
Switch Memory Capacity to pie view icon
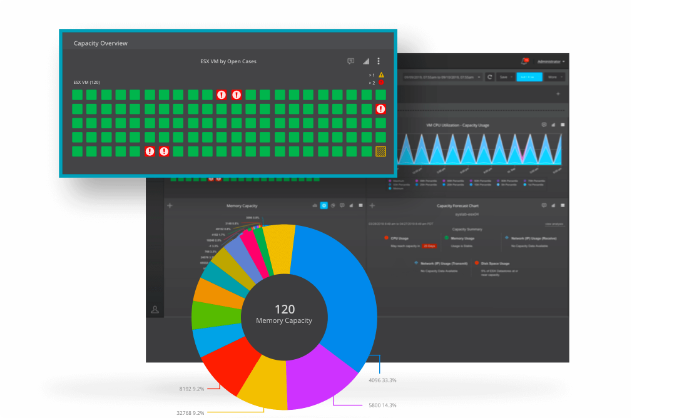point(333,206)
